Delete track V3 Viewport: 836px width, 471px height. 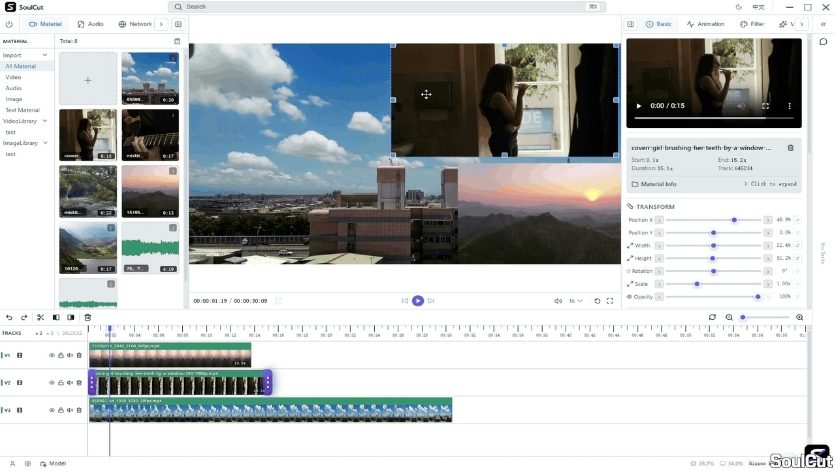(79, 410)
